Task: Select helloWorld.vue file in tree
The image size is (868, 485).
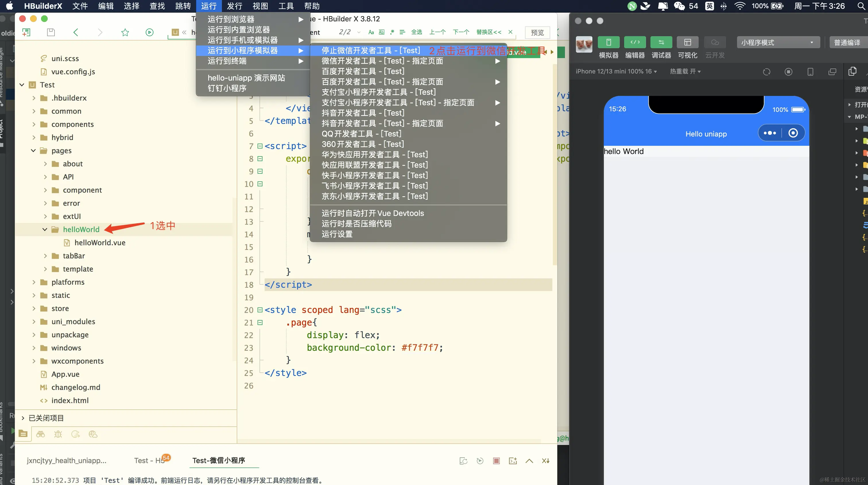Action: 100,243
